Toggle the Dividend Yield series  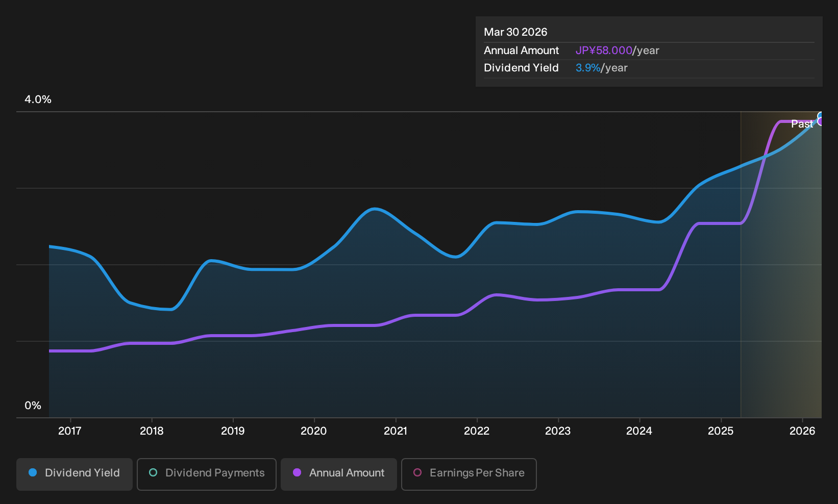tap(75, 474)
